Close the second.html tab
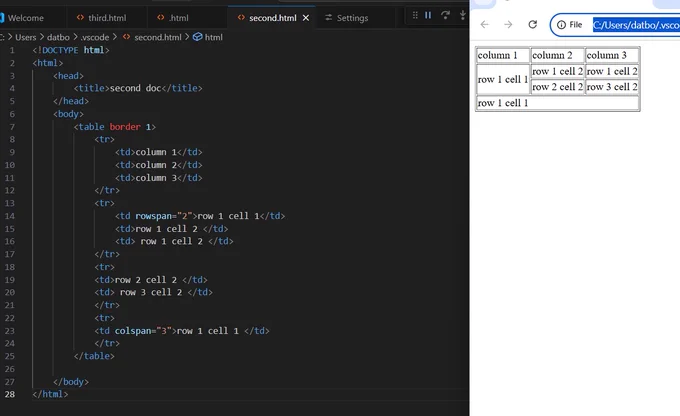 [x=306, y=18]
